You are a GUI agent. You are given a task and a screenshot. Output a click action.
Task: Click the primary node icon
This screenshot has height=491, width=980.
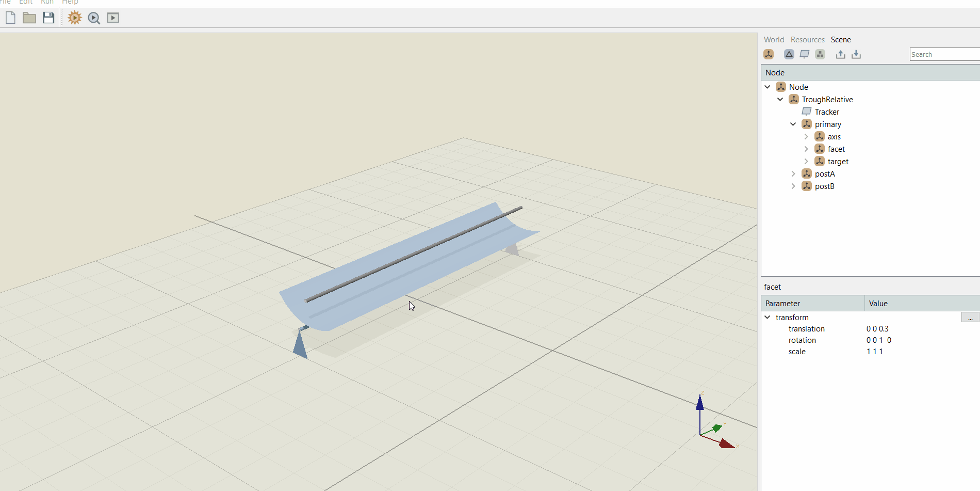click(807, 124)
